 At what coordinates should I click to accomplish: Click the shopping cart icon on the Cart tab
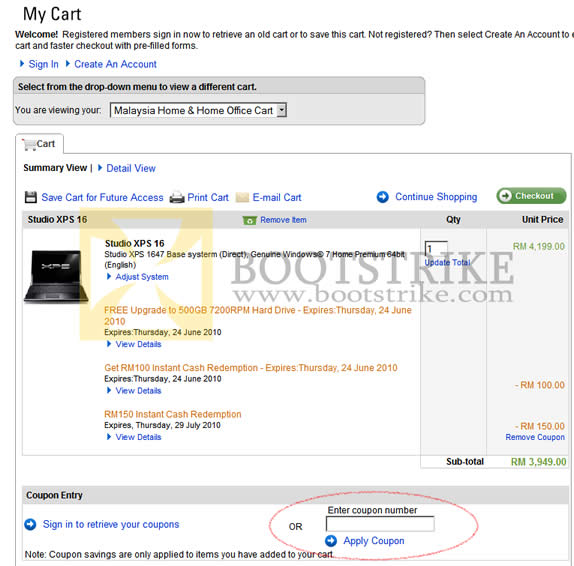[29, 144]
